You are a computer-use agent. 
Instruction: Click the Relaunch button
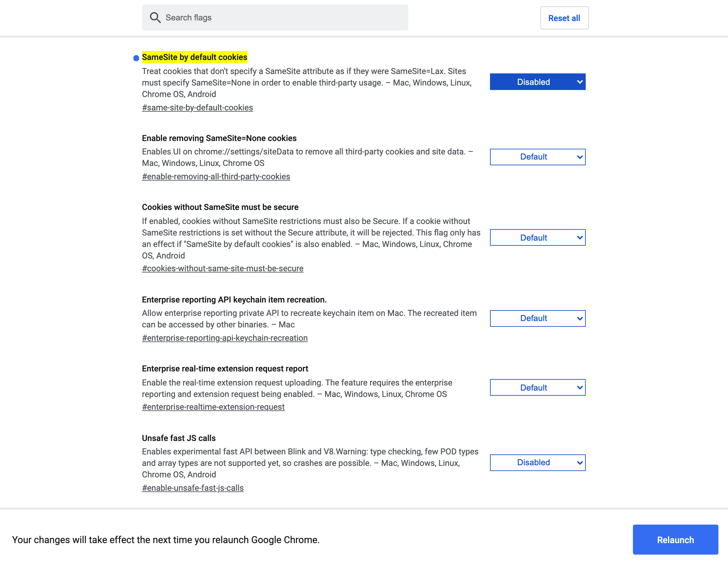pos(675,540)
